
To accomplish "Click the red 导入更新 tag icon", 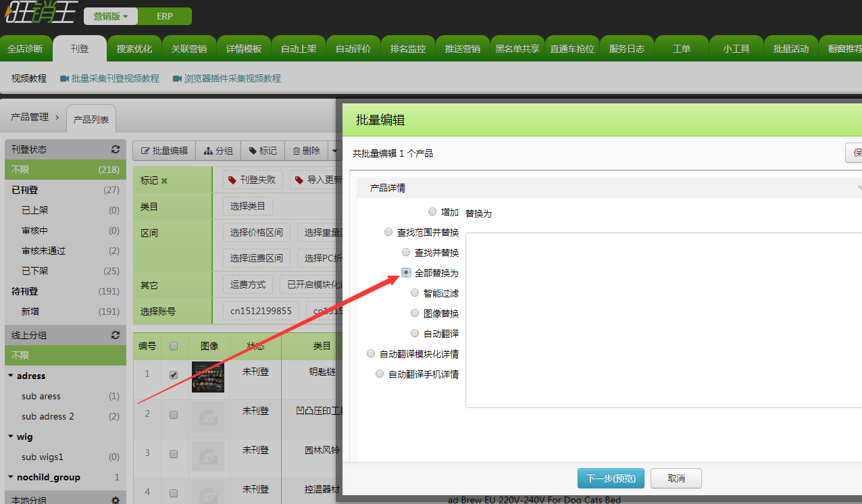I will pyautogui.click(x=300, y=180).
